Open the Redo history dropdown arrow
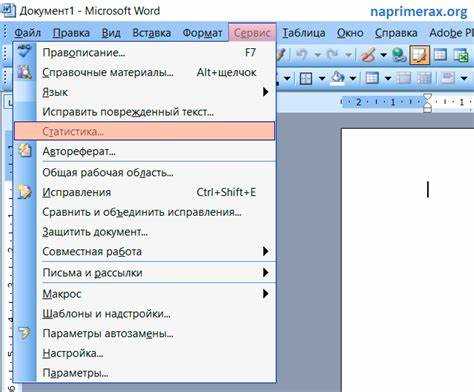This screenshot has width=474, height=392. click(x=348, y=54)
